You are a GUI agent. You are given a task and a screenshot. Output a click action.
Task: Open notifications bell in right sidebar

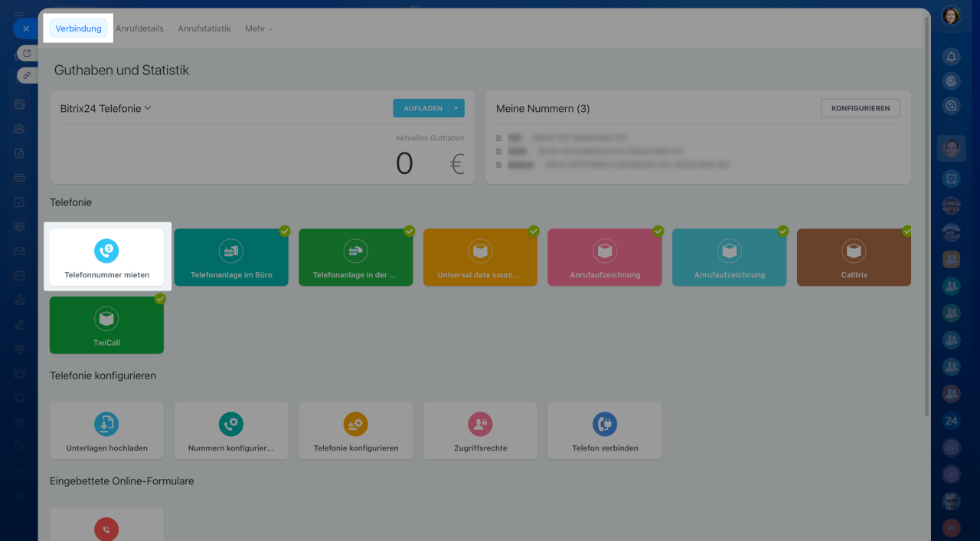[951, 57]
